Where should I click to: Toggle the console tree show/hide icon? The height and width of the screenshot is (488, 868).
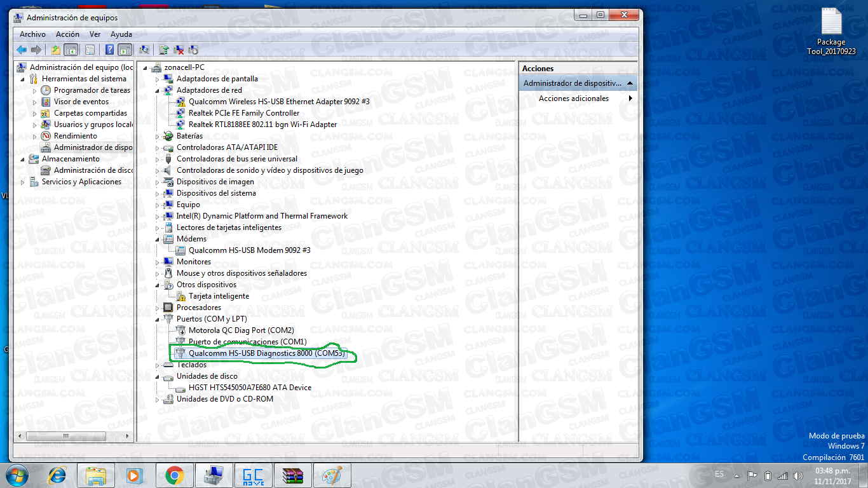[71, 50]
